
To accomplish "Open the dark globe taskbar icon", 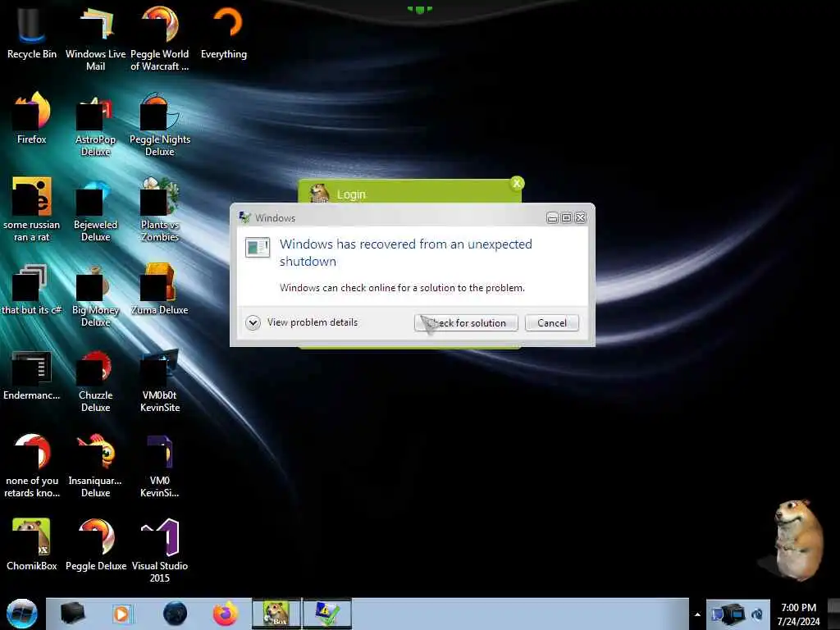I will click(176, 614).
